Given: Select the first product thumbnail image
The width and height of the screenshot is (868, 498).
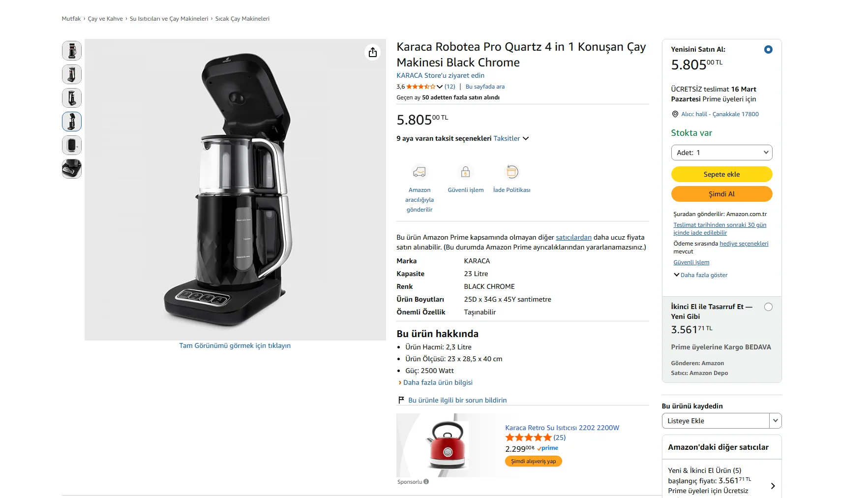Looking at the screenshot, I should (72, 51).
